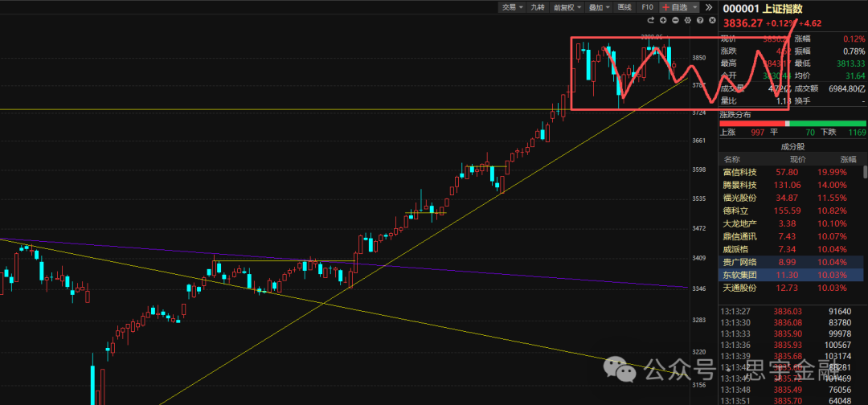Open the 交易 trading dropdown
This screenshot has height=405, width=868.
click(x=511, y=7)
